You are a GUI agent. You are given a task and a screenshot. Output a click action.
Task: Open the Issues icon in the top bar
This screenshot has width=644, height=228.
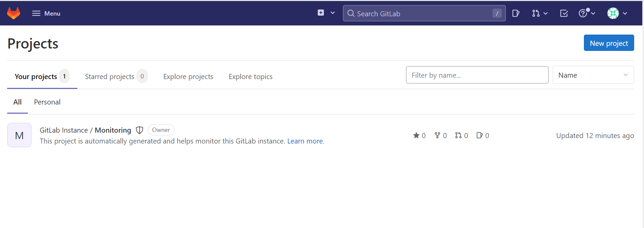coord(515,13)
